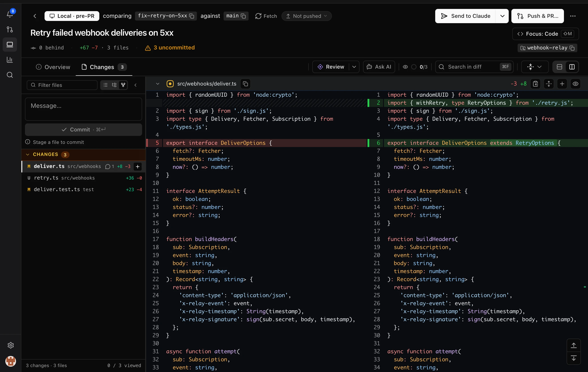
Task: Open the Send to Claude dropdown arrow
Action: pyautogui.click(x=502, y=16)
